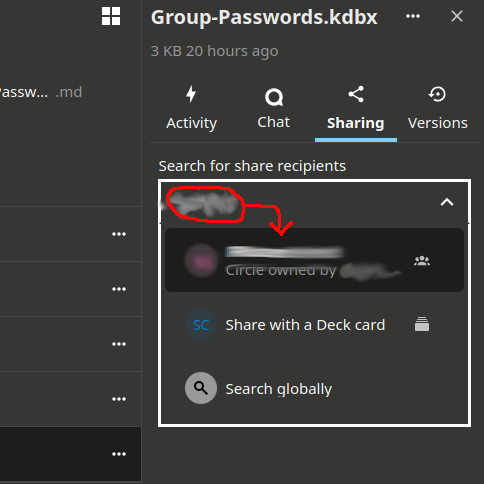Select the .md file in list
The image size is (484, 484).
[41, 92]
